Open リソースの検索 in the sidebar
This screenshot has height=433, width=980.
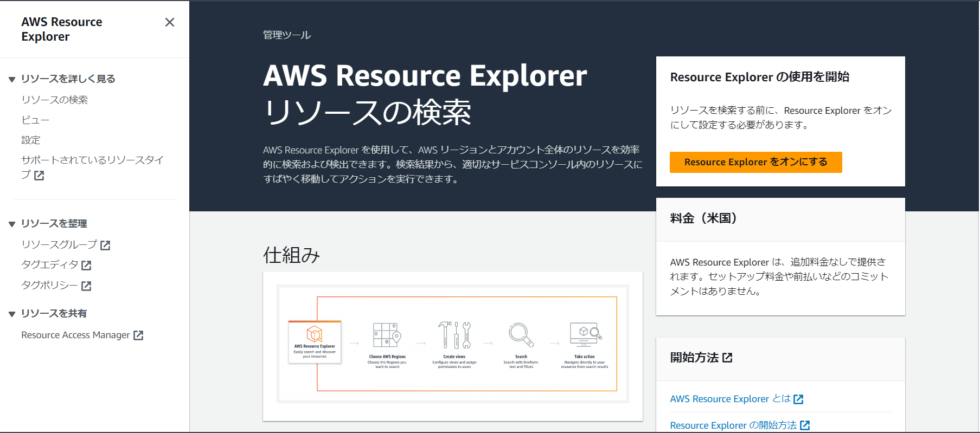(x=54, y=100)
